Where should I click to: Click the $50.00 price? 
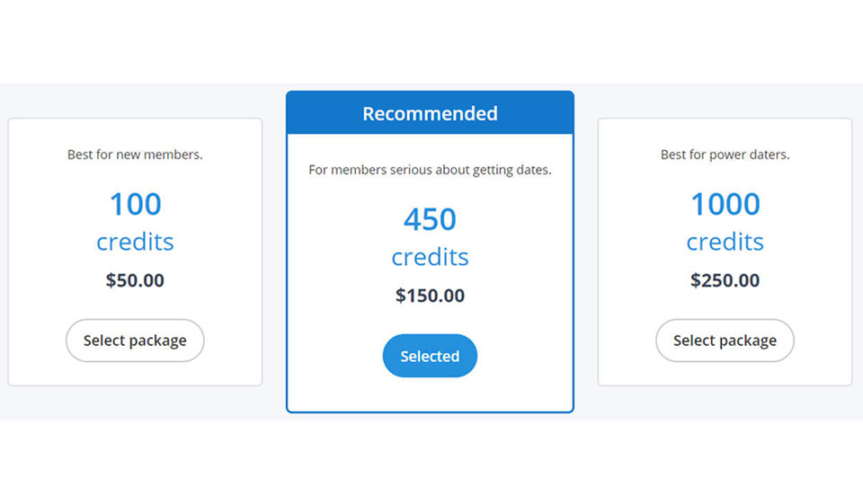coord(135,280)
